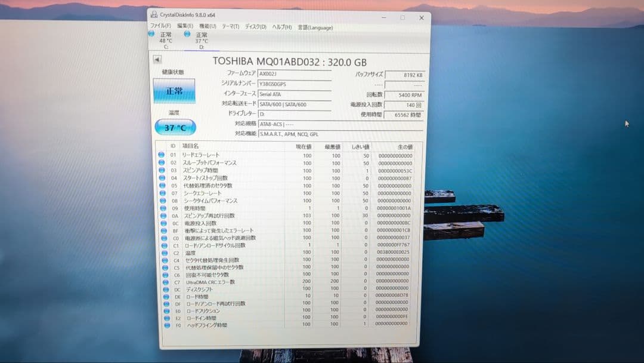Click the 項目名 column header

(191, 146)
